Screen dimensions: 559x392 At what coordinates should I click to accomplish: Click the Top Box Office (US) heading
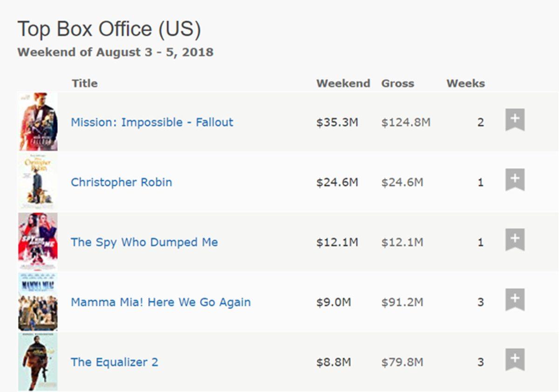tap(109, 29)
